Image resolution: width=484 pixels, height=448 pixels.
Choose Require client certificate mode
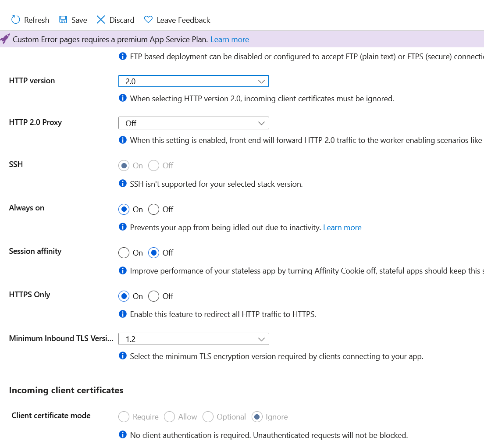[x=124, y=416]
